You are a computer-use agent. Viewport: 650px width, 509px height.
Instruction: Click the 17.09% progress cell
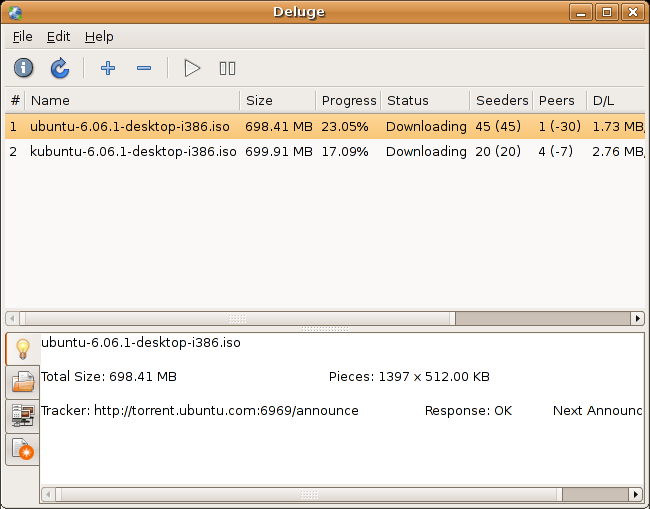coord(345,152)
